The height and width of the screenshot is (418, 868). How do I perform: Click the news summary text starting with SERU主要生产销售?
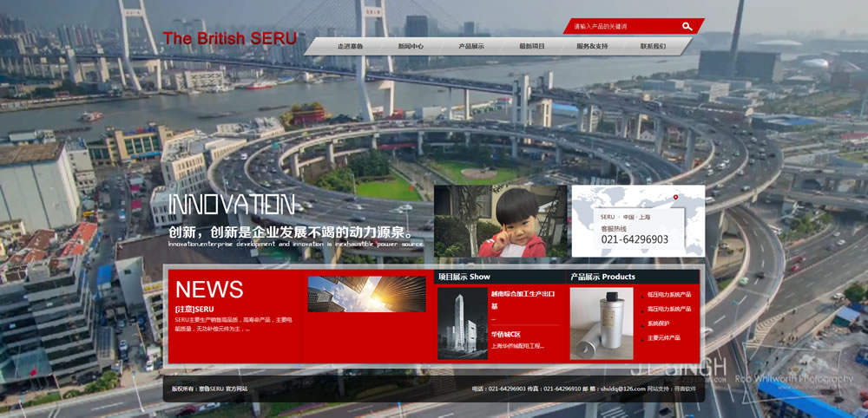(233, 324)
